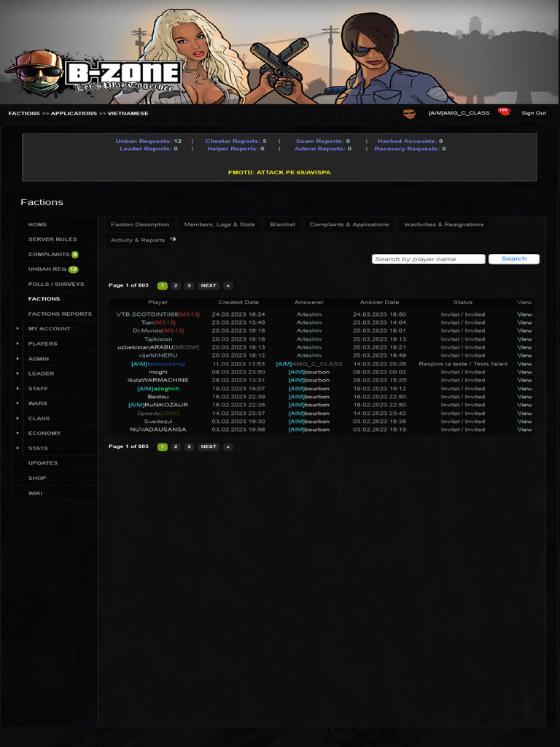Open Shop in the sidebar
Screen dimensions: 560x747
[x=37, y=479]
